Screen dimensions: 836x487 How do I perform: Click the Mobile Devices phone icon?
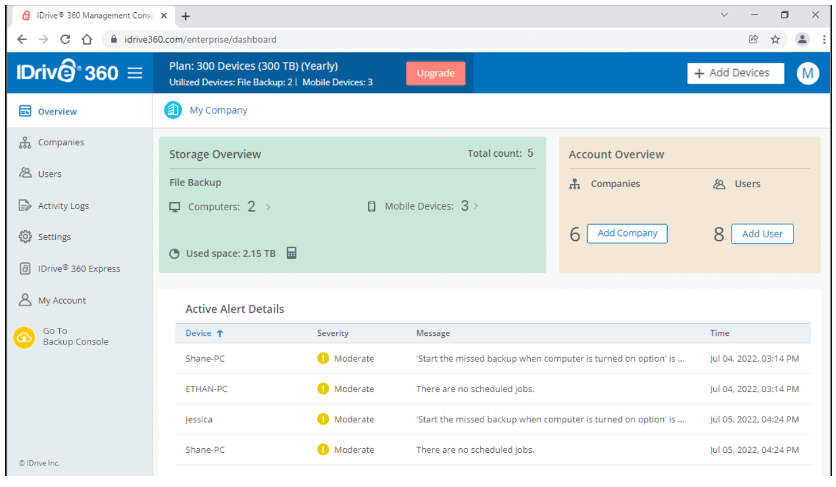pos(372,206)
